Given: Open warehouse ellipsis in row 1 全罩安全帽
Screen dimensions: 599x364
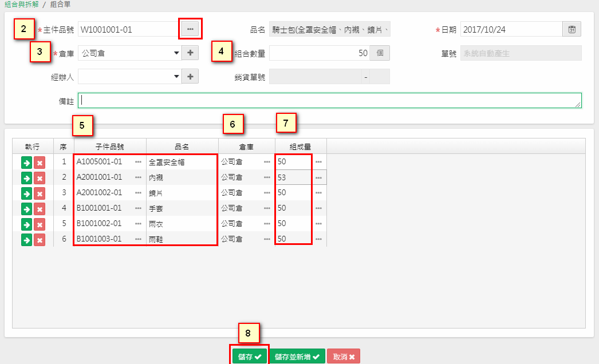Looking at the screenshot, I should 267,162.
